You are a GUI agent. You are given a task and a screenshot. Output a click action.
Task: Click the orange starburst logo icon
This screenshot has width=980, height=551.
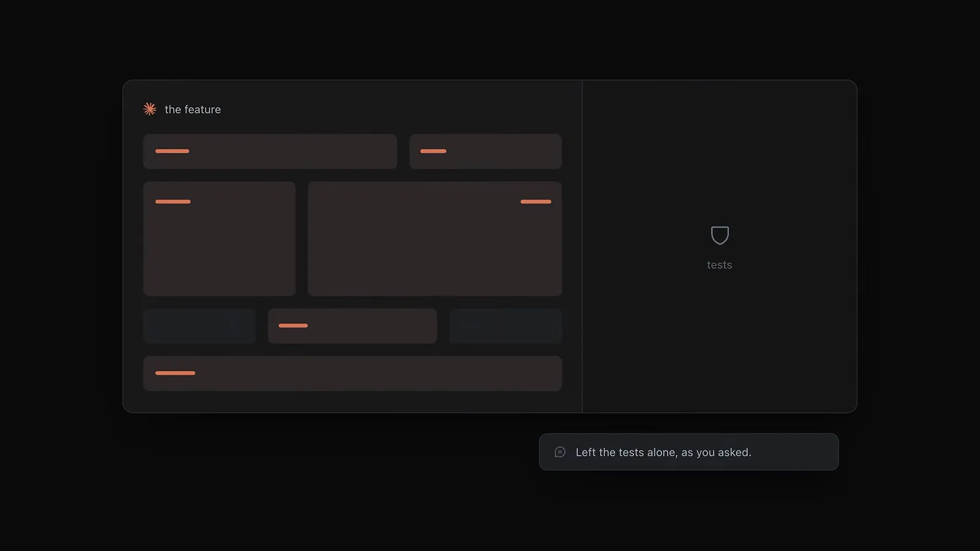(x=149, y=109)
